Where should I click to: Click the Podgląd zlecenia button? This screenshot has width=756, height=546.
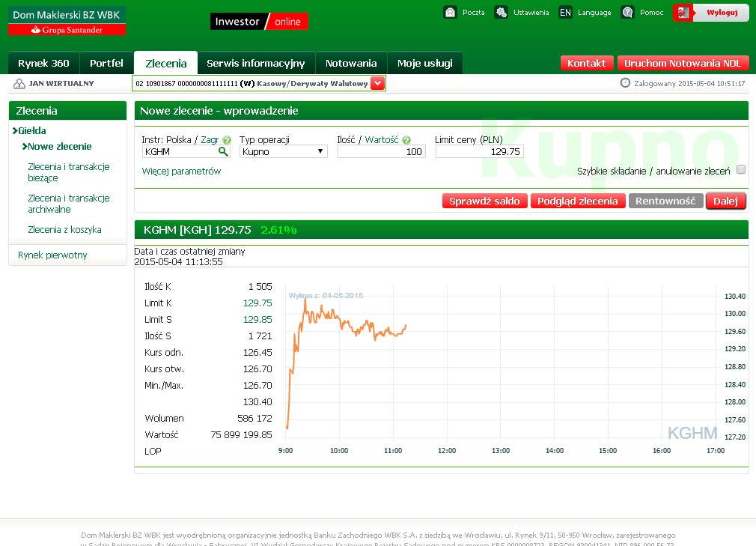pyautogui.click(x=578, y=201)
